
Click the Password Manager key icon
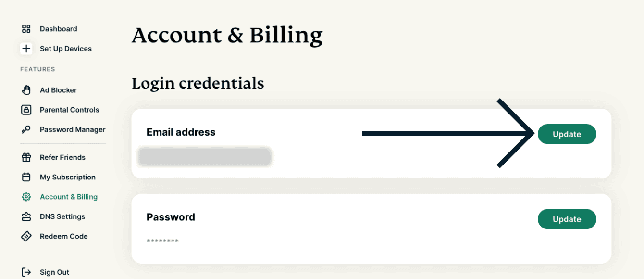click(26, 129)
